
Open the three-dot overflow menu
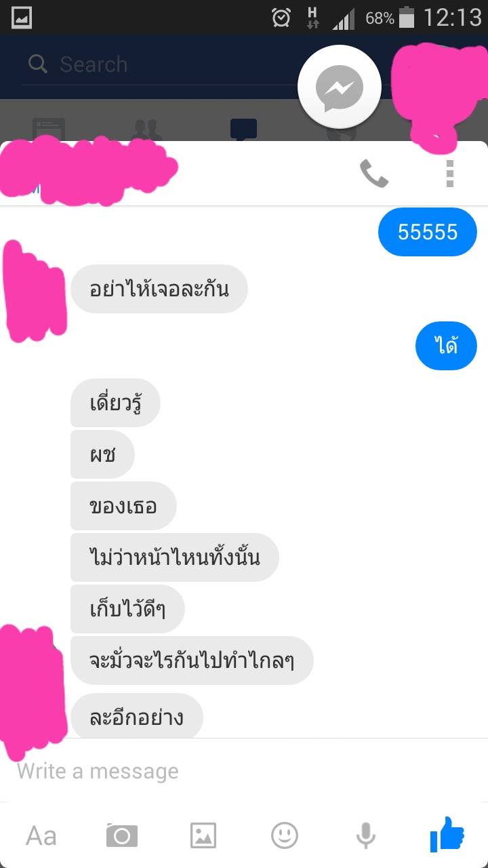pos(449,174)
